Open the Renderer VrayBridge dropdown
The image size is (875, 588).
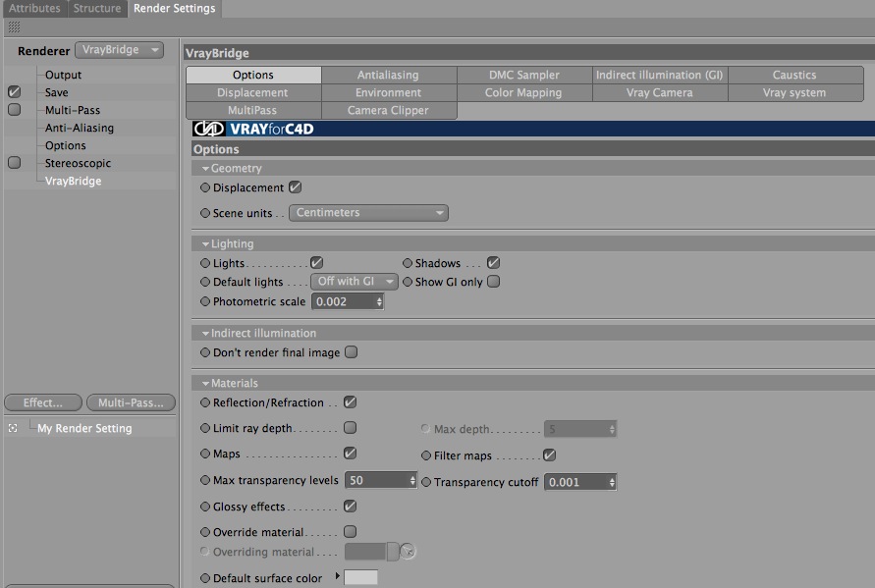pyautogui.click(x=120, y=50)
